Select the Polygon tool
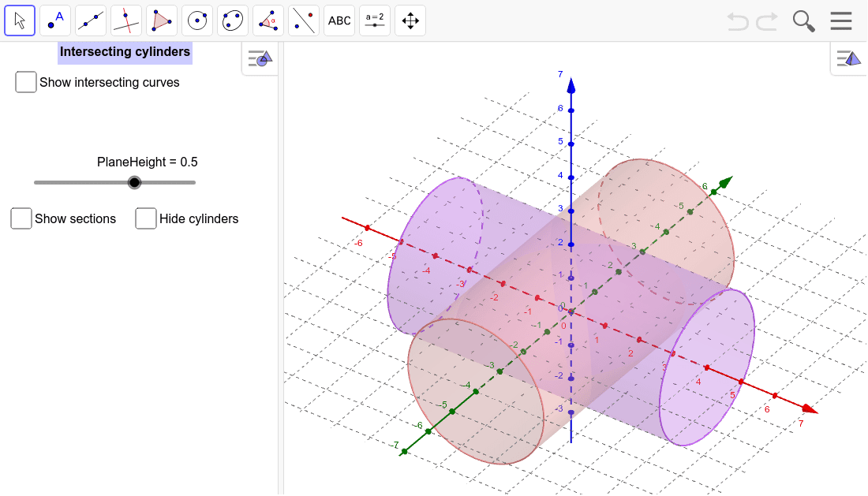Image resolution: width=868 pixels, height=496 pixels. (162, 21)
